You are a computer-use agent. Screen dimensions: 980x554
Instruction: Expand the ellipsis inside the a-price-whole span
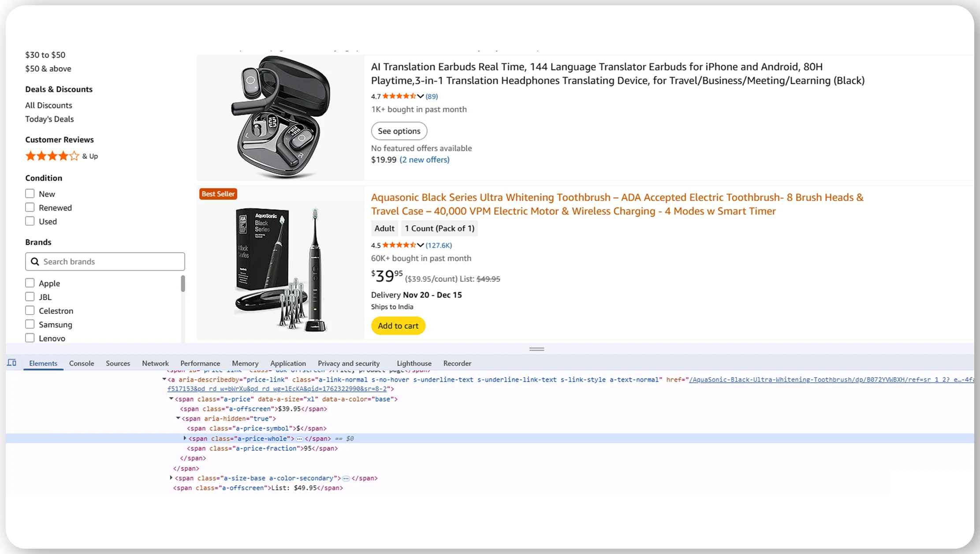[299, 439]
